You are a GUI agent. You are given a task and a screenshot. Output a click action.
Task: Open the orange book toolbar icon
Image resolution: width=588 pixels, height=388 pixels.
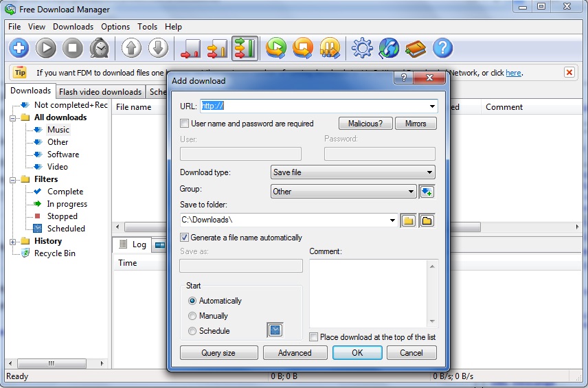pyautogui.click(x=416, y=48)
